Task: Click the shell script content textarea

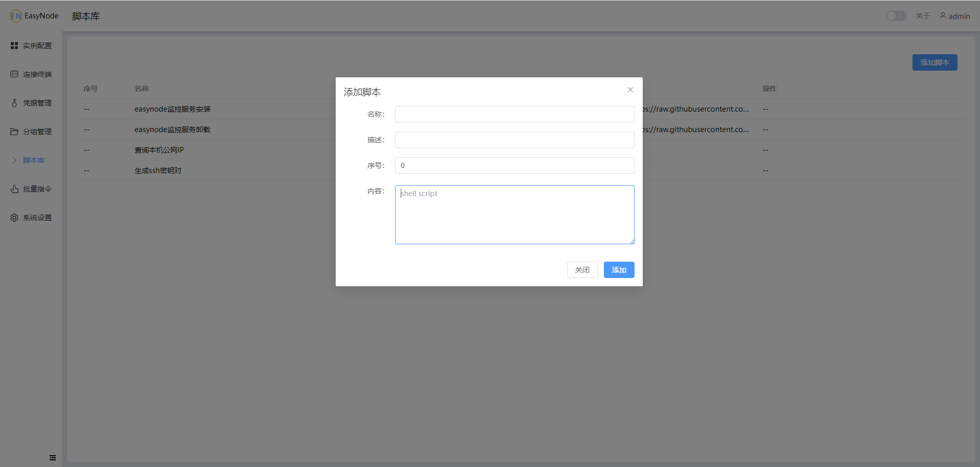Action: click(x=514, y=215)
